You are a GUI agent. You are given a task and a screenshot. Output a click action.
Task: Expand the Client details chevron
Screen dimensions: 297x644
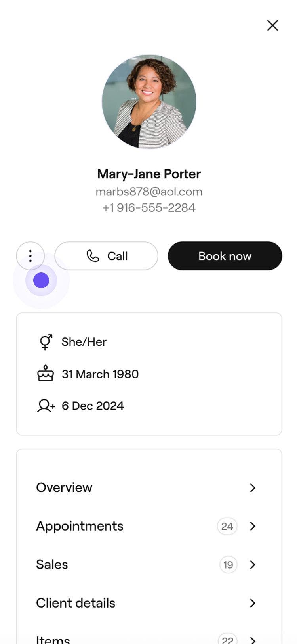253,603
